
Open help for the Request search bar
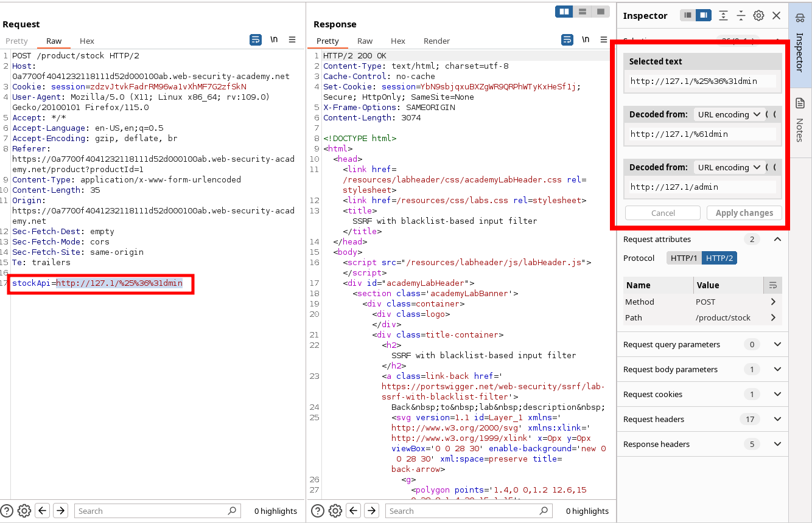(x=7, y=511)
